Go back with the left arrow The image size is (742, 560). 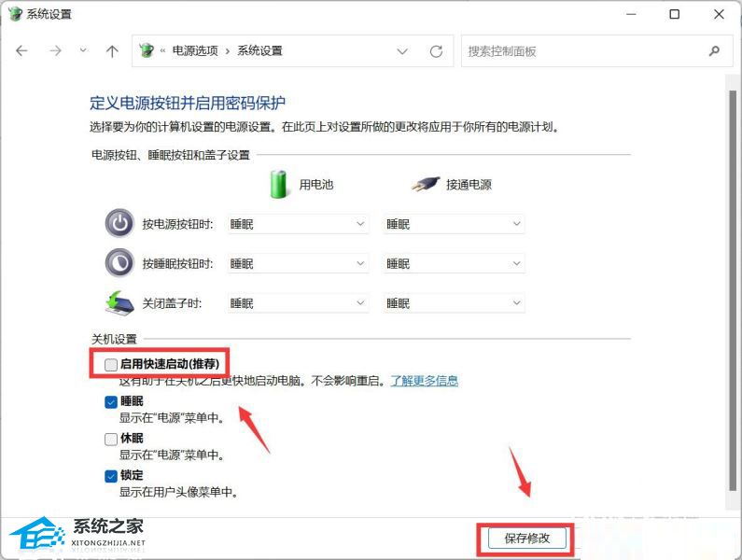(21, 50)
